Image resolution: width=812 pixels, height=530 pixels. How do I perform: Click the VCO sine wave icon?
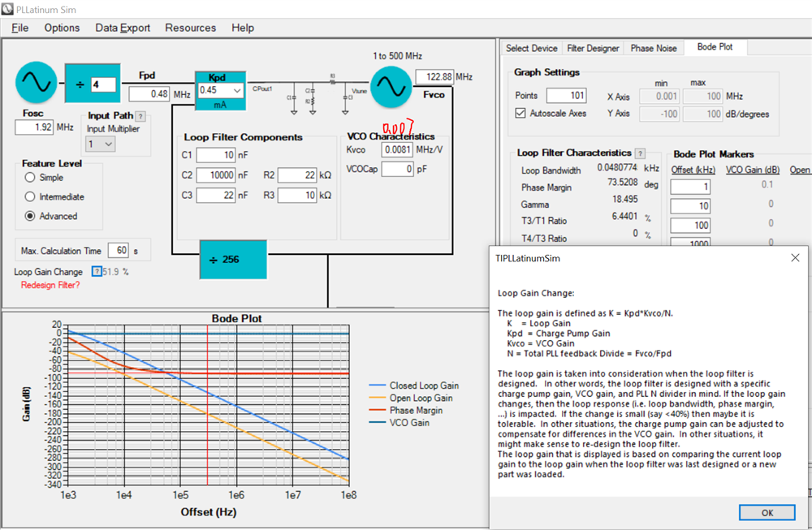coord(391,86)
